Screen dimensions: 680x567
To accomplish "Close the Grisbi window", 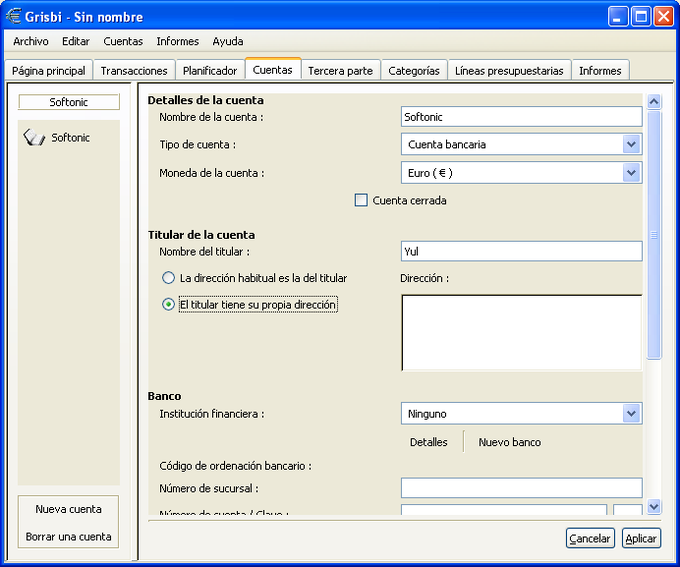I will coord(664,17).
